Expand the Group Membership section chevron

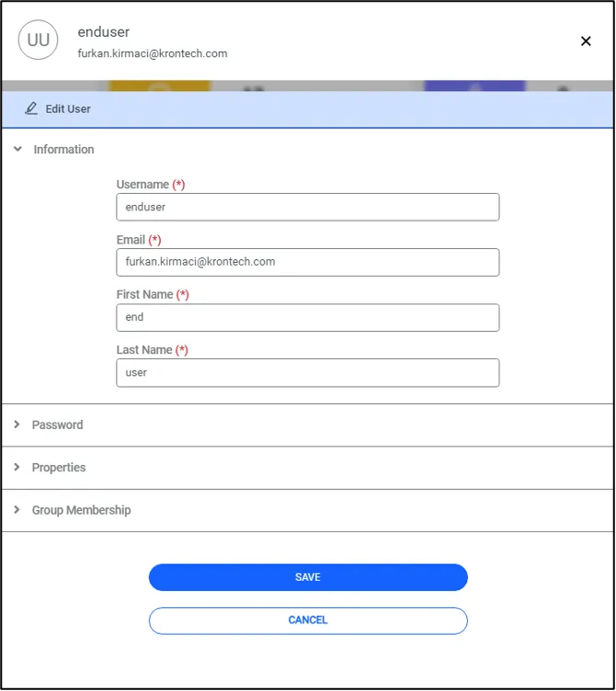tap(17, 509)
